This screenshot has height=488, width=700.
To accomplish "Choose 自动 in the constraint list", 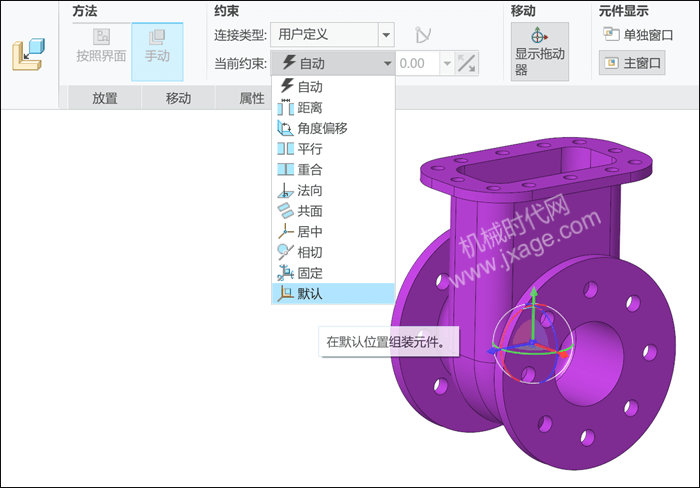I will (333, 87).
